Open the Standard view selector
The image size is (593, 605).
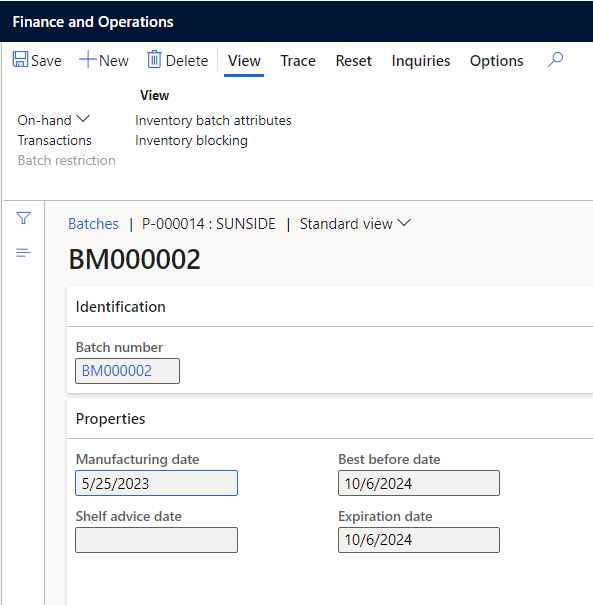(355, 224)
